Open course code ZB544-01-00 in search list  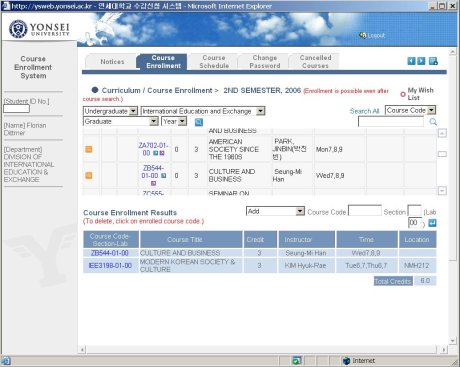point(154,172)
